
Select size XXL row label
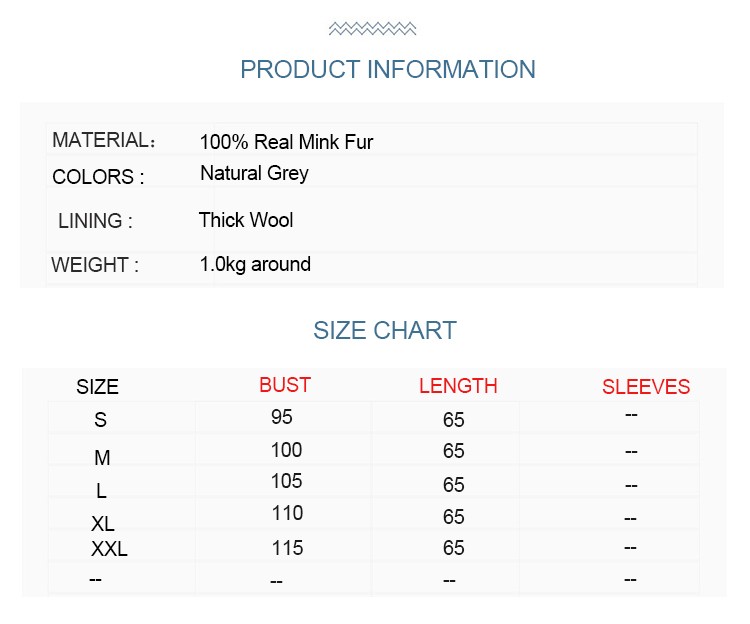coord(109,549)
